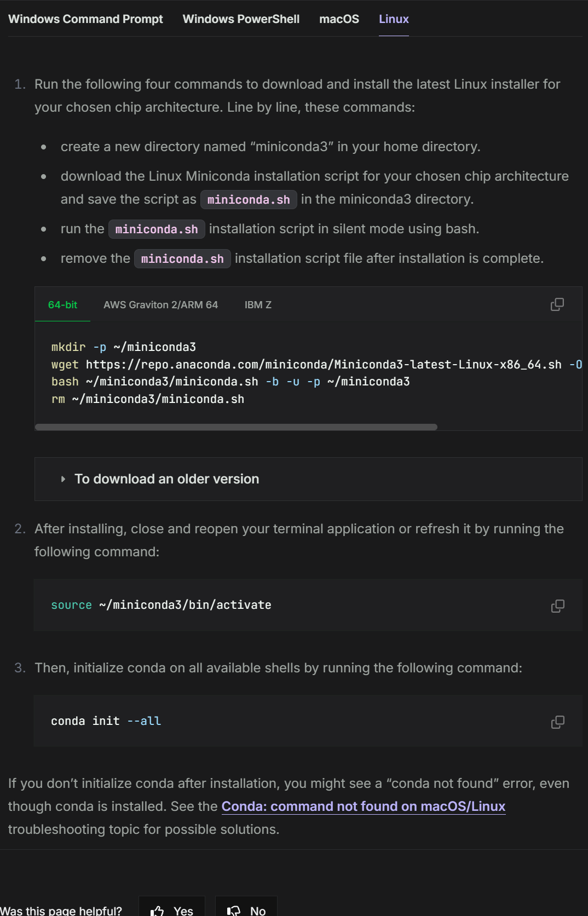Screen dimensions: 588x916
Task: Click the code block horizontal scrollbar
Action: 236,427
